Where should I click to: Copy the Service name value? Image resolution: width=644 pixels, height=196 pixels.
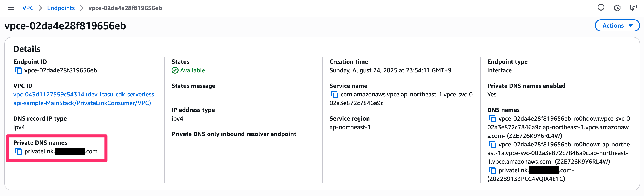(x=334, y=95)
